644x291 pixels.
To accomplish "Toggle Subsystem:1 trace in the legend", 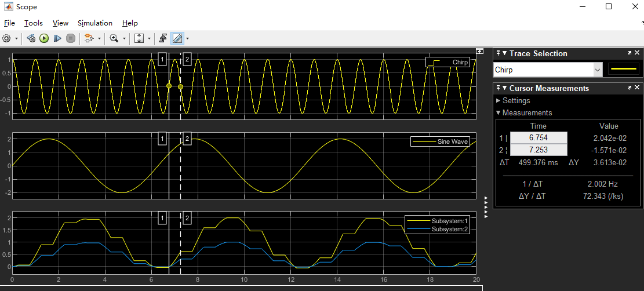I will 437,221.
